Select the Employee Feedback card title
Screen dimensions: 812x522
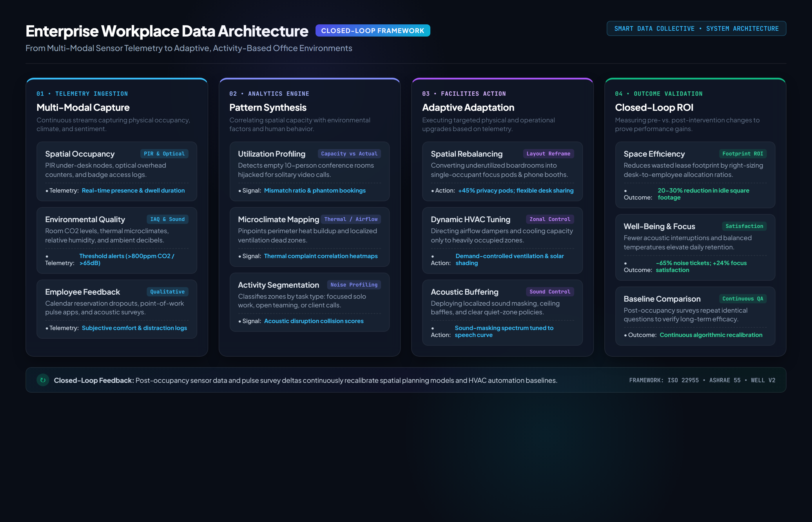click(x=82, y=292)
